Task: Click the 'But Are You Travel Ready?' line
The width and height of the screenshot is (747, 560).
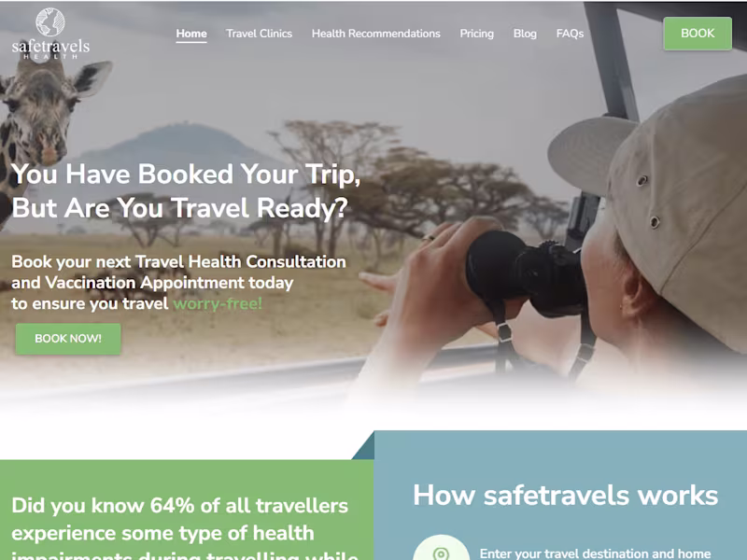Action: click(179, 208)
